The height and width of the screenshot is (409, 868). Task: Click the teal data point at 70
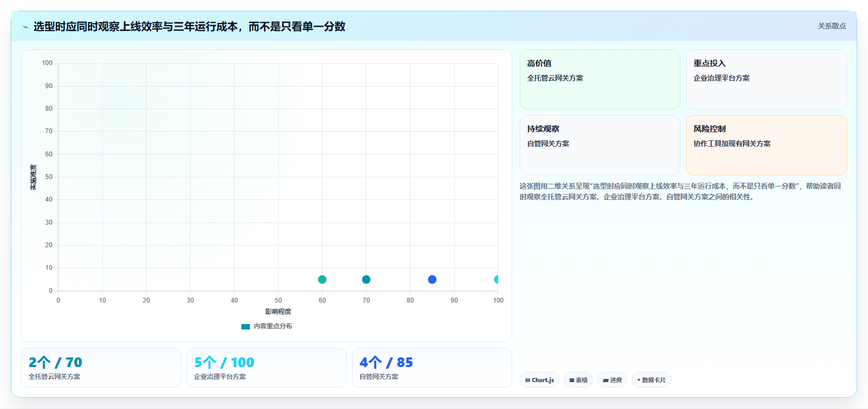pos(366,279)
